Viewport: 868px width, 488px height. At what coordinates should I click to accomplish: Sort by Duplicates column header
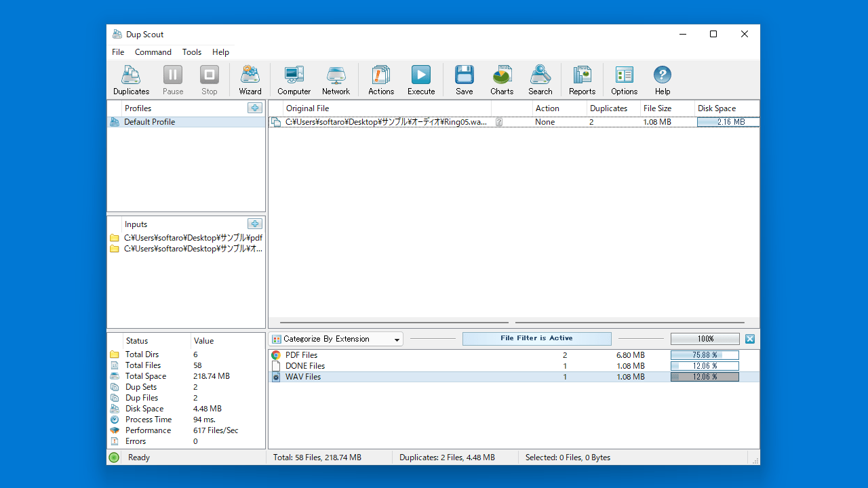pos(614,108)
